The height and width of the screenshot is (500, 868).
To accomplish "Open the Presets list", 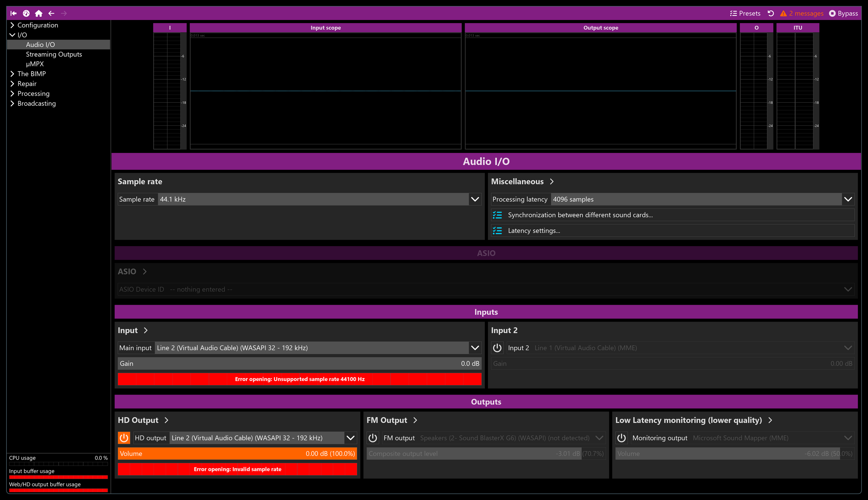I will click(x=745, y=14).
